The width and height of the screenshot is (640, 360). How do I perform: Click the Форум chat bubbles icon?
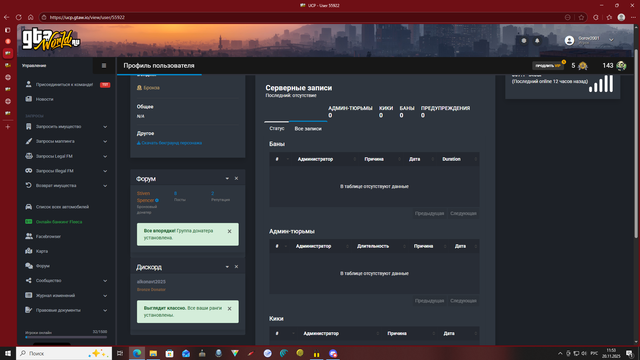(x=29, y=266)
